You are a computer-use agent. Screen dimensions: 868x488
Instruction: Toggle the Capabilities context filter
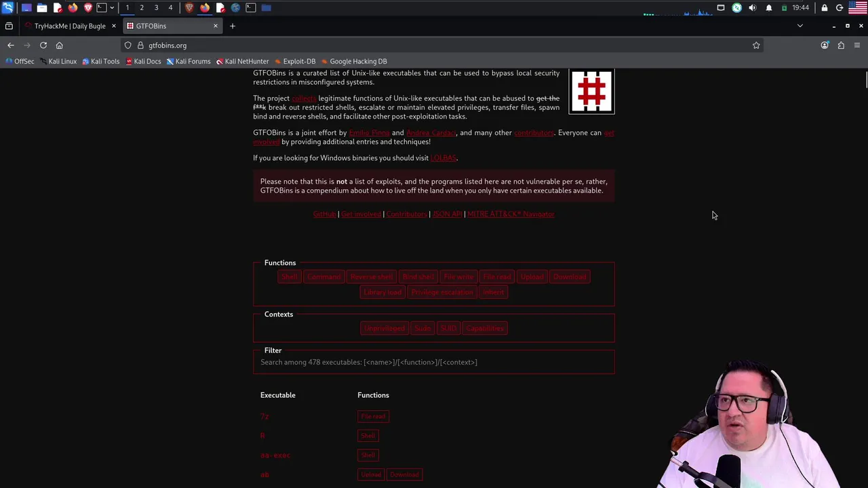(485, 329)
